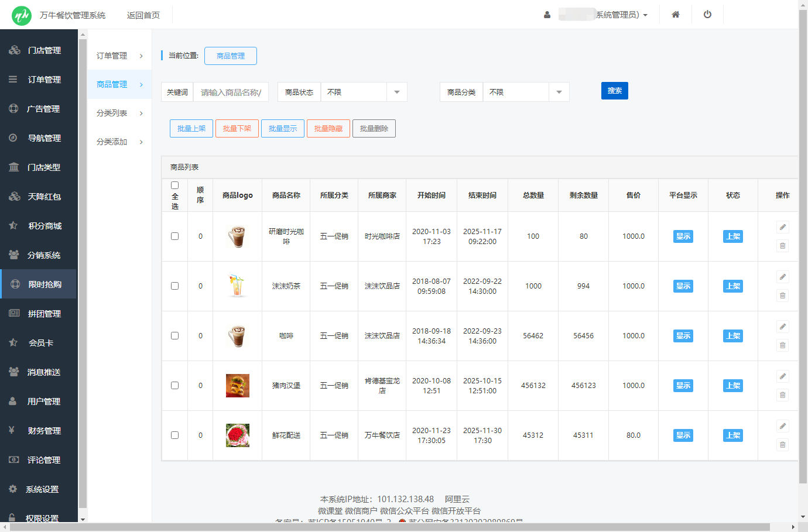Delete the 咖啡 product via trash icon
Viewport: 808px width, 532px height.
(x=782, y=345)
